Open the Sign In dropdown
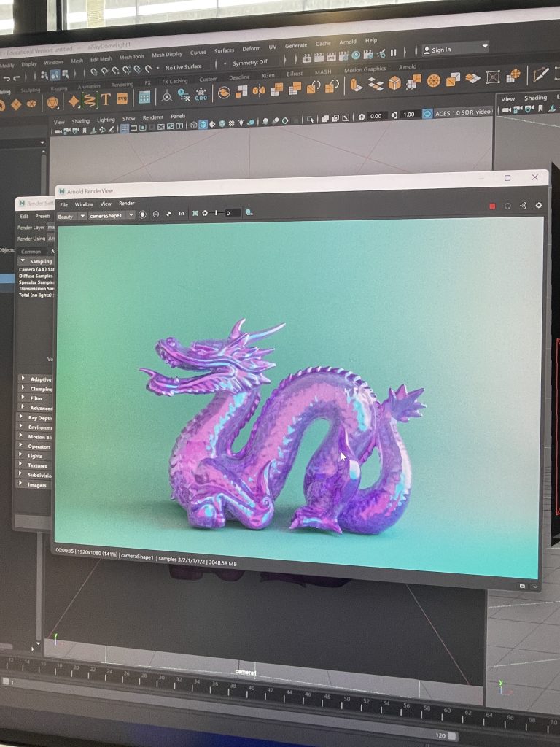This screenshot has width=560, height=747. [x=485, y=46]
